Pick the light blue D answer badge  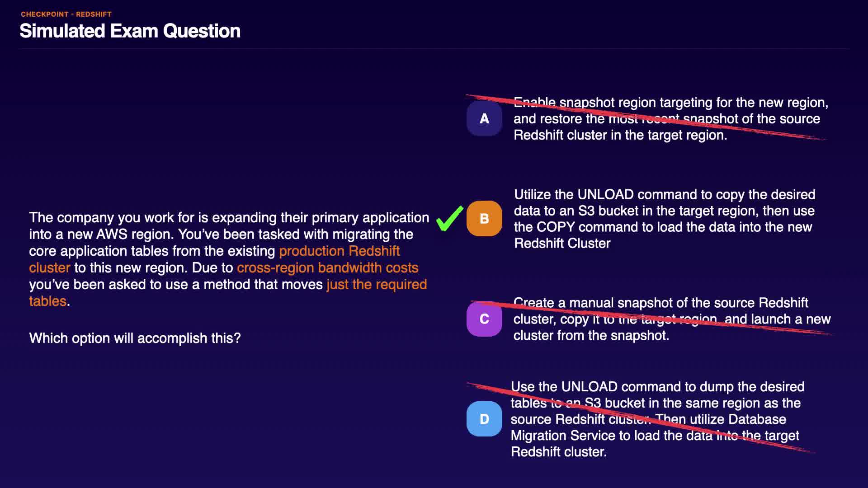coord(484,419)
